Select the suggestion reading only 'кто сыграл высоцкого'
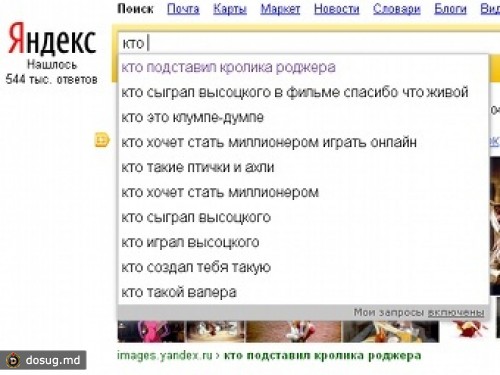The height and width of the screenshot is (375, 500). pyautogui.click(x=303, y=217)
